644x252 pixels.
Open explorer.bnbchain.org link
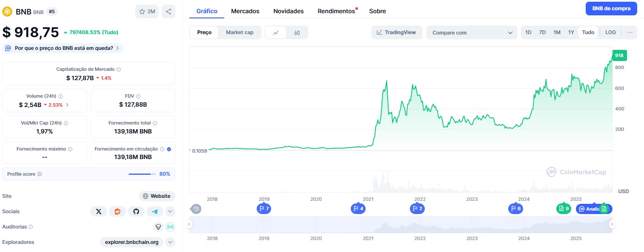132,242
